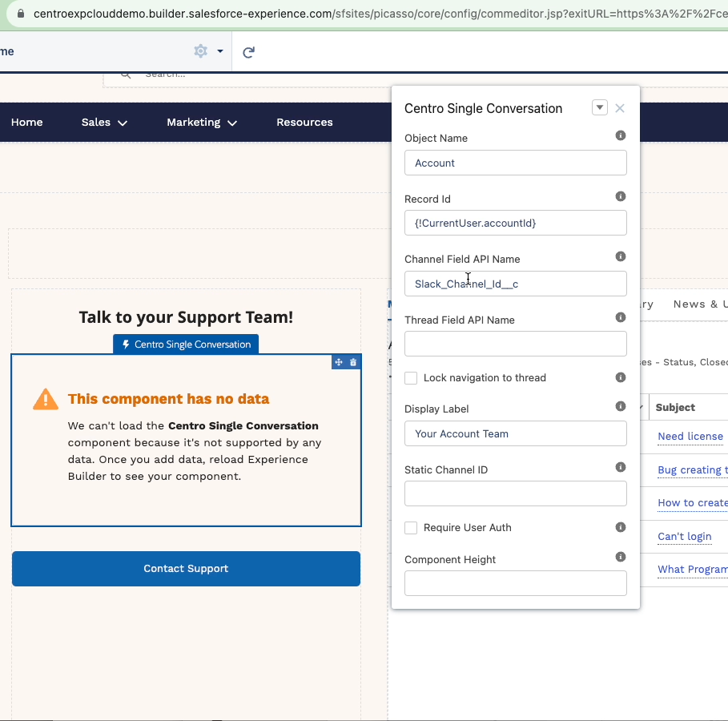Click the Thread Field API Name input
Image resolution: width=728 pixels, height=721 pixels.
pyautogui.click(x=515, y=344)
